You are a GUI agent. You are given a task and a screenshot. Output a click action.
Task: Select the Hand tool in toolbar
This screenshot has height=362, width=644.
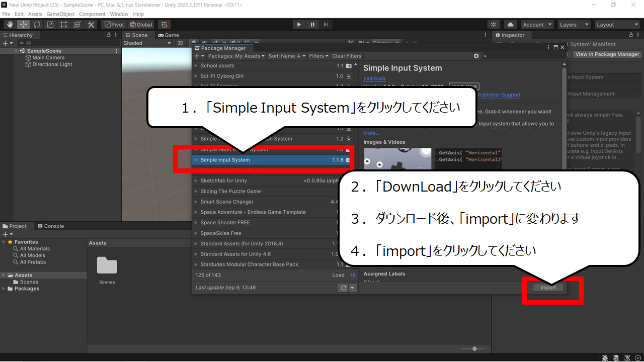pyautogui.click(x=10, y=25)
